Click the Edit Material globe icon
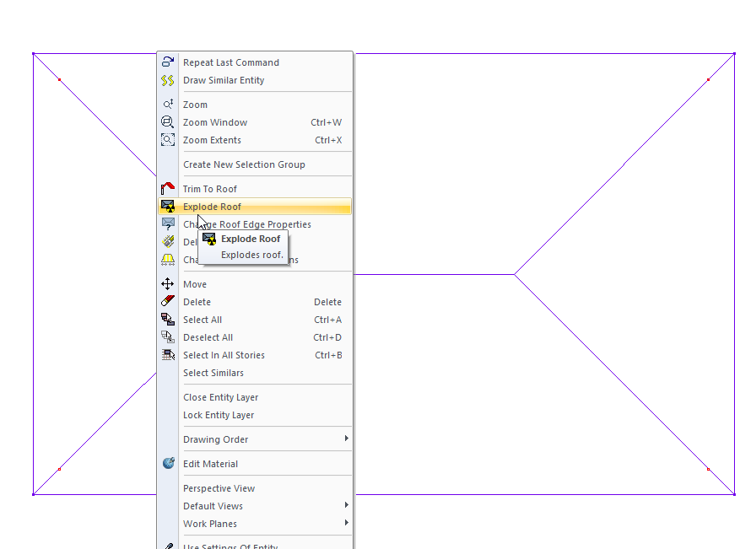This screenshot has height=549, width=756. (168, 463)
